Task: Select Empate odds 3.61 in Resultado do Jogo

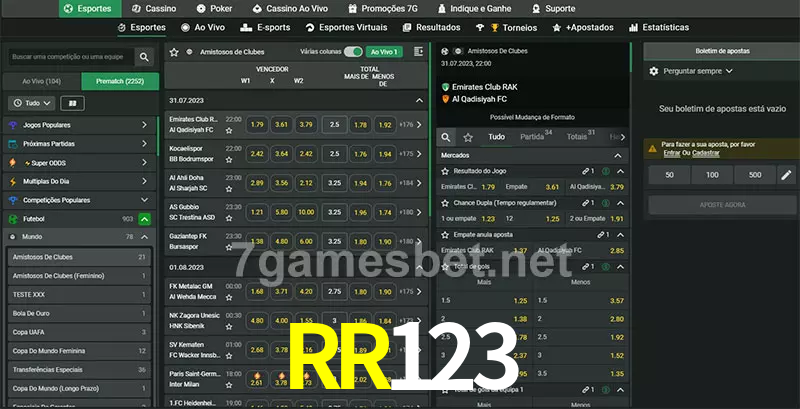Action: point(532,187)
